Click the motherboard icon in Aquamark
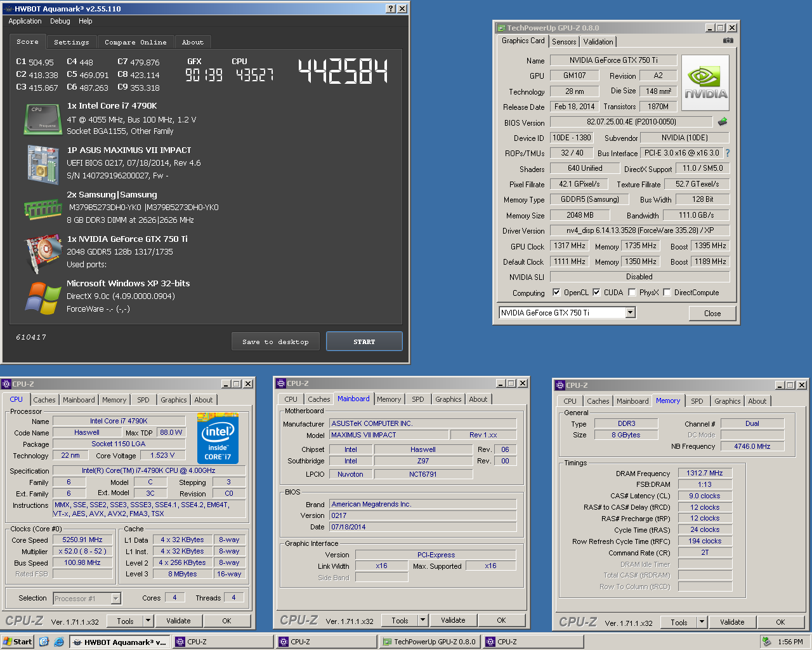The height and width of the screenshot is (650, 812). pos(43,164)
